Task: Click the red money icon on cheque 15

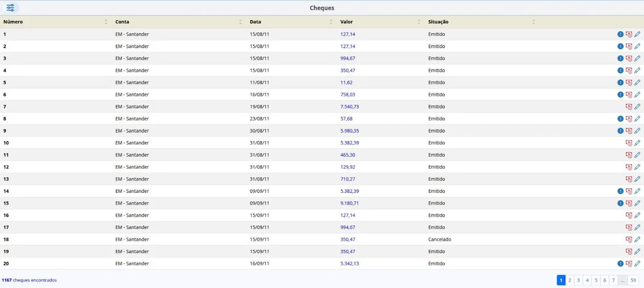Action: pos(629,203)
